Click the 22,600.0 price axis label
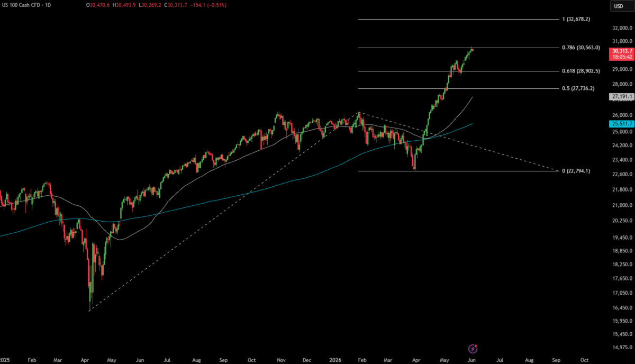 (622, 174)
